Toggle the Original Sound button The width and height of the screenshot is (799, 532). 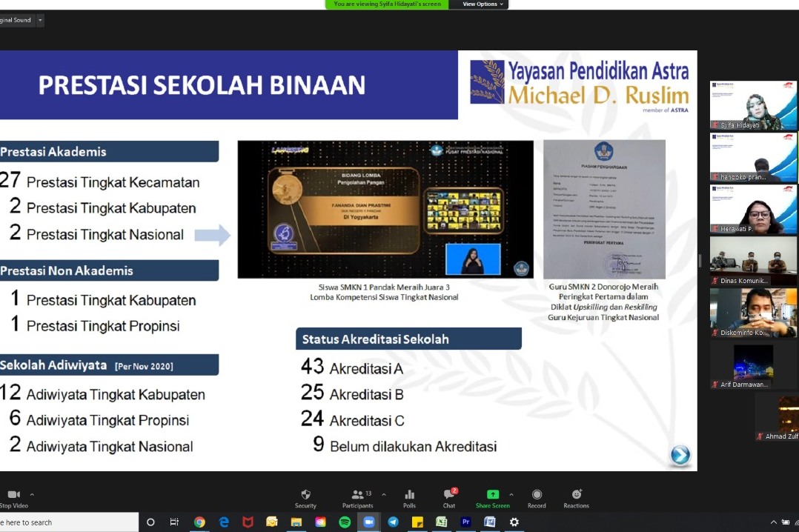pyautogui.click(x=15, y=20)
